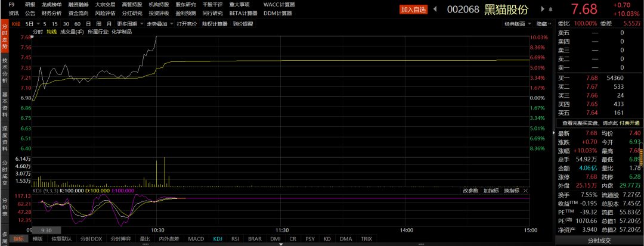Click 恢复默认 to reset indicators
644x246 pixels.
tap(61, 238)
